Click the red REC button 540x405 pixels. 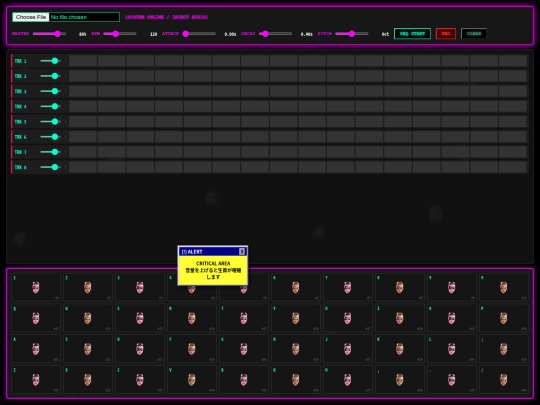point(446,33)
